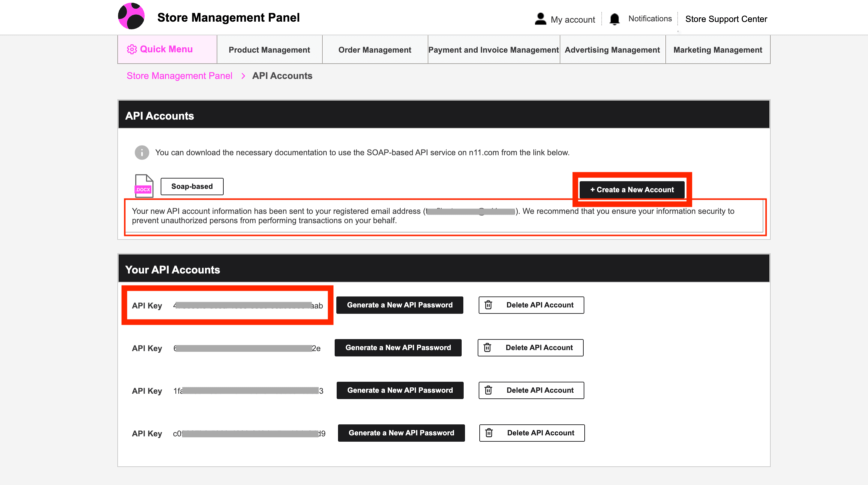The image size is (868, 485).
Task: Delete the API account ending 3
Action: 531,390
